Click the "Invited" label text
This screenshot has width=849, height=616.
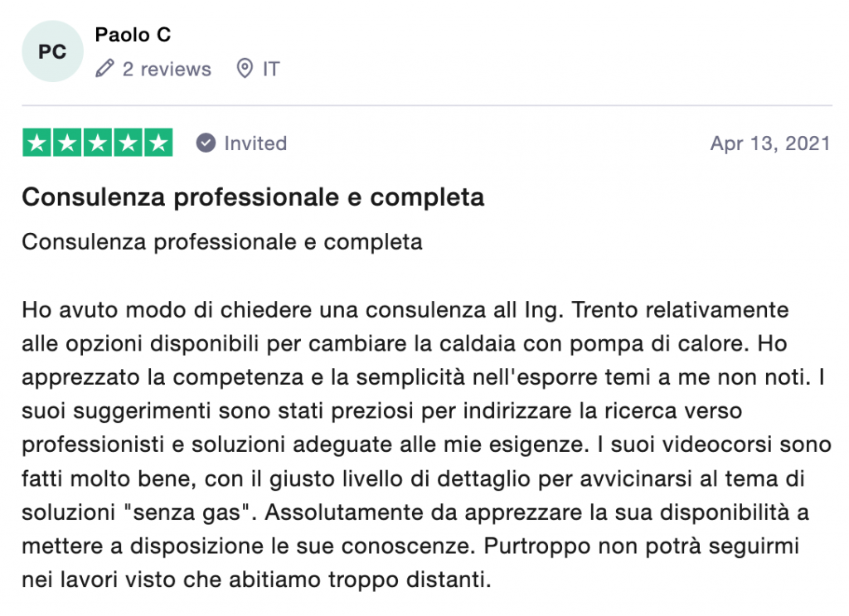[255, 143]
